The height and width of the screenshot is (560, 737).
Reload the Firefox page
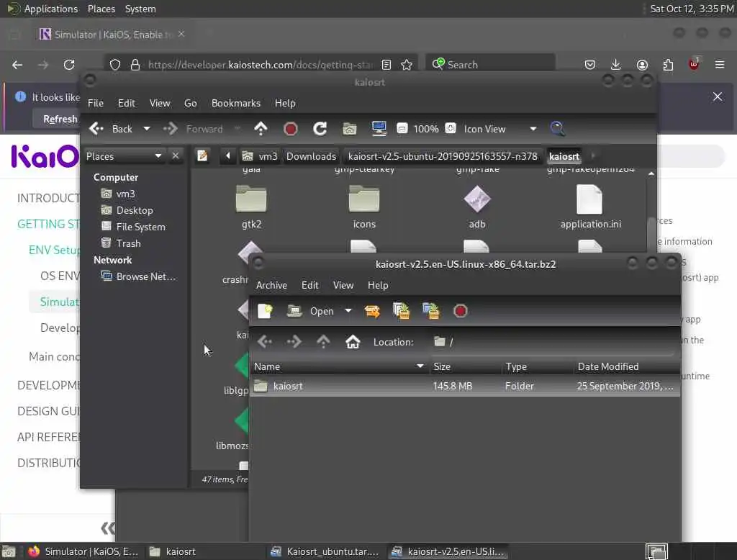click(69, 64)
